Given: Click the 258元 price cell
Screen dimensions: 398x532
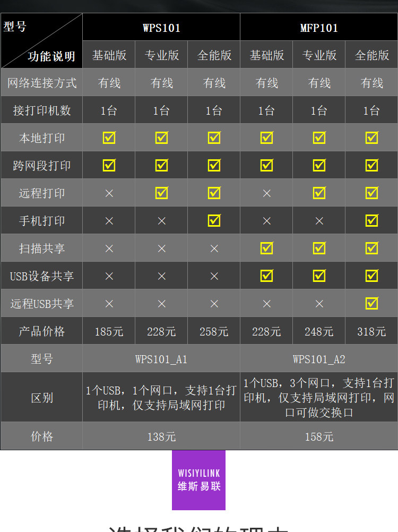Looking at the screenshot, I should pyautogui.click(x=214, y=331).
